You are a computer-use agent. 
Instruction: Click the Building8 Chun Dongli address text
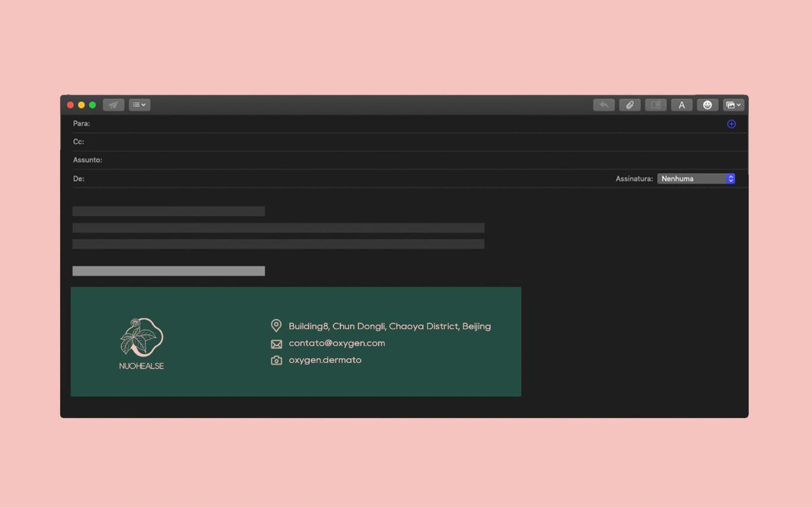389,326
